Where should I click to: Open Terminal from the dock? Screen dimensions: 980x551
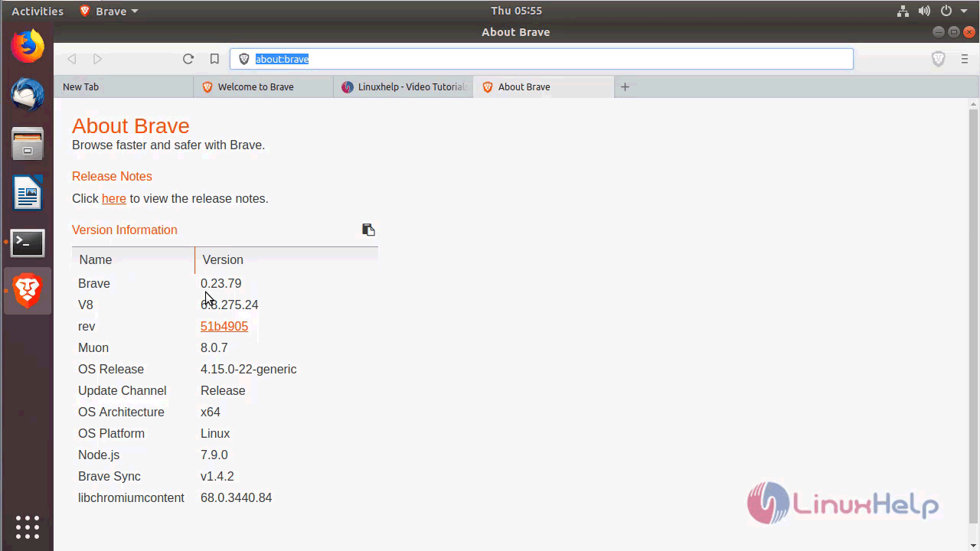28,243
